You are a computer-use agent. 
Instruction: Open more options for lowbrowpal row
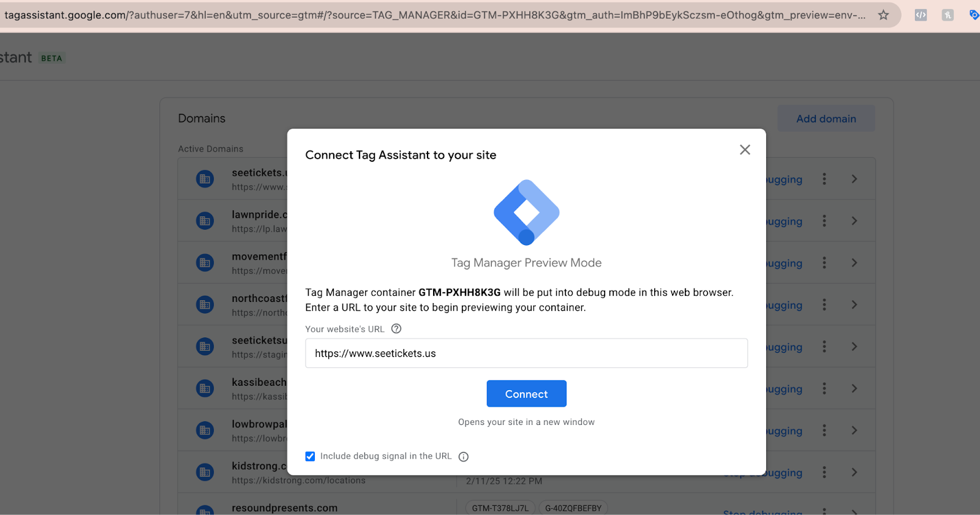(824, 430)
